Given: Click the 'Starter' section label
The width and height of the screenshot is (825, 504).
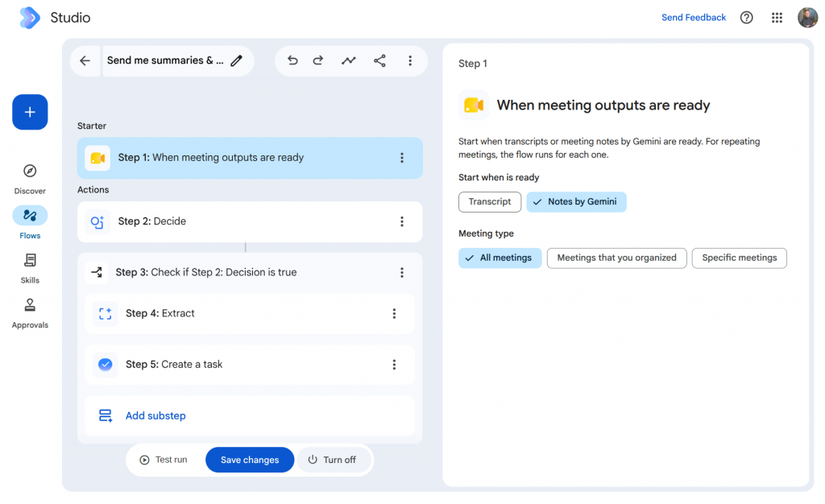Looking at the screenshot, I should click(92, 126).
